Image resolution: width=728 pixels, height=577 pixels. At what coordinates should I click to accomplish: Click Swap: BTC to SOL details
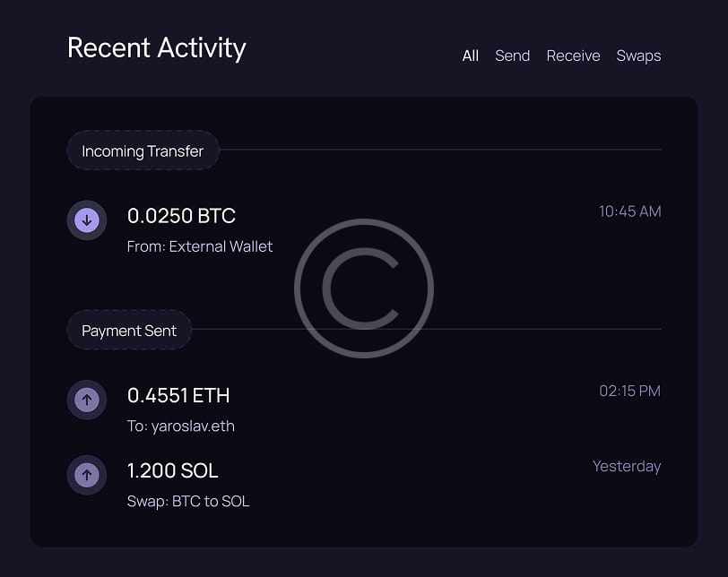[x=188, y=501]
